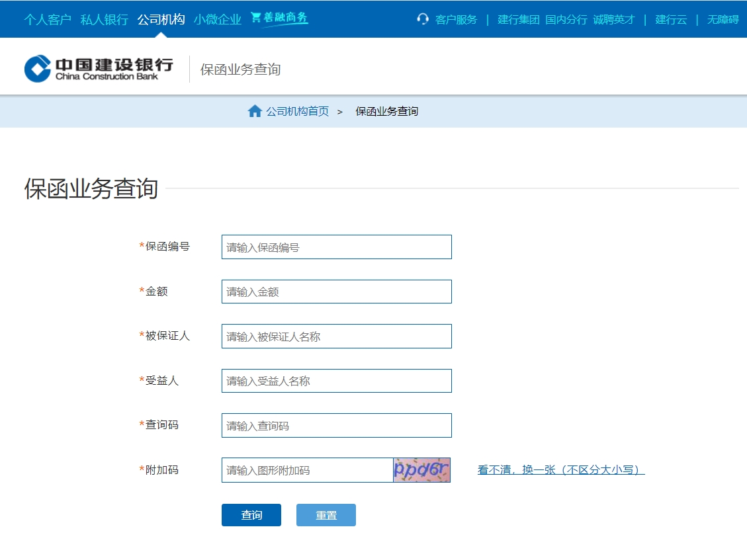Switch to the 私人银行 tab
Screen dimensions: 747x560
pos(105,19)
